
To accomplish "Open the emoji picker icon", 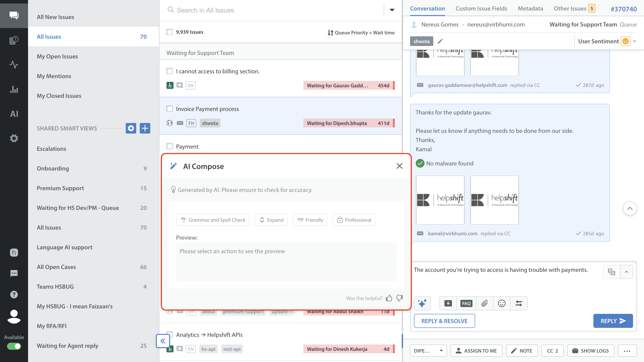I will tap(501, 303).
